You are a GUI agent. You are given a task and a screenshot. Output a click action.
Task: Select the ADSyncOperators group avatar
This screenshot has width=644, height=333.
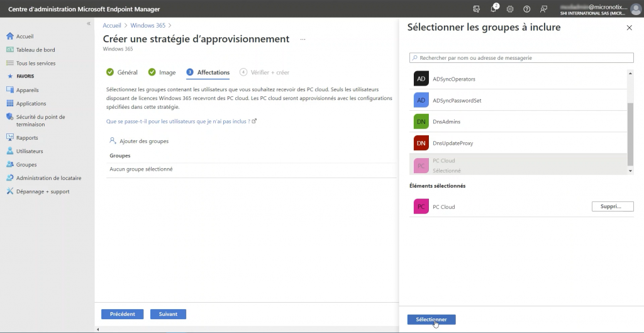(421, 79)
